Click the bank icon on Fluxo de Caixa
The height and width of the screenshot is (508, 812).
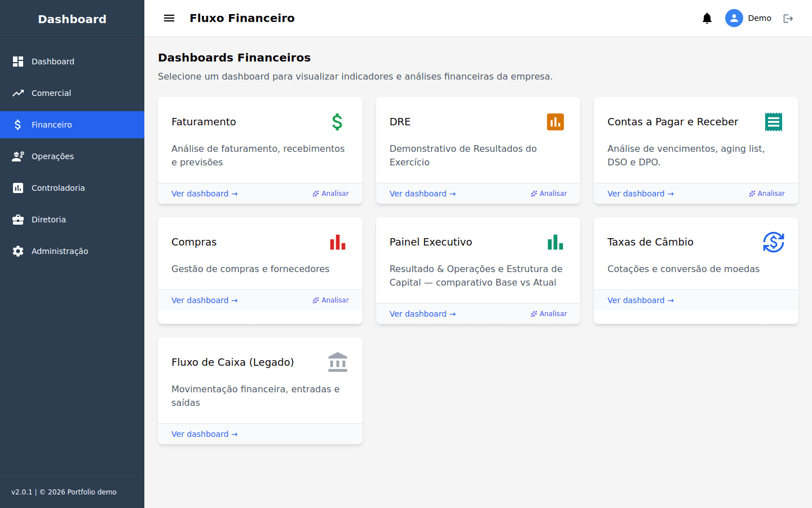click(x=338, y=362)
